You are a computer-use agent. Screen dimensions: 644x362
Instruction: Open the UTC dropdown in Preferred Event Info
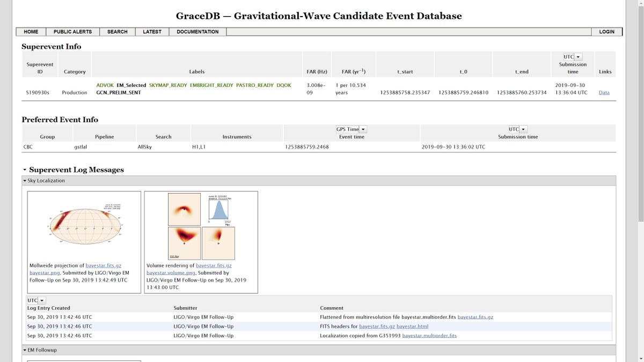click(x=518, y=129)
